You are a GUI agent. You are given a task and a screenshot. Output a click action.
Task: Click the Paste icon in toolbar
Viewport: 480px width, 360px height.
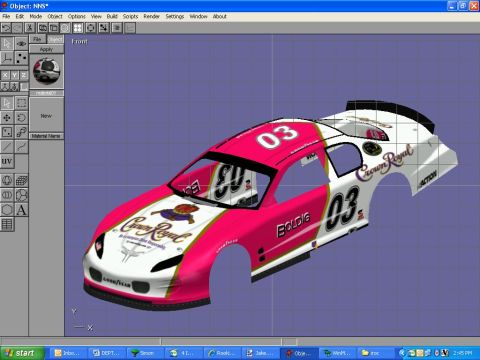(x=54, y=28)
